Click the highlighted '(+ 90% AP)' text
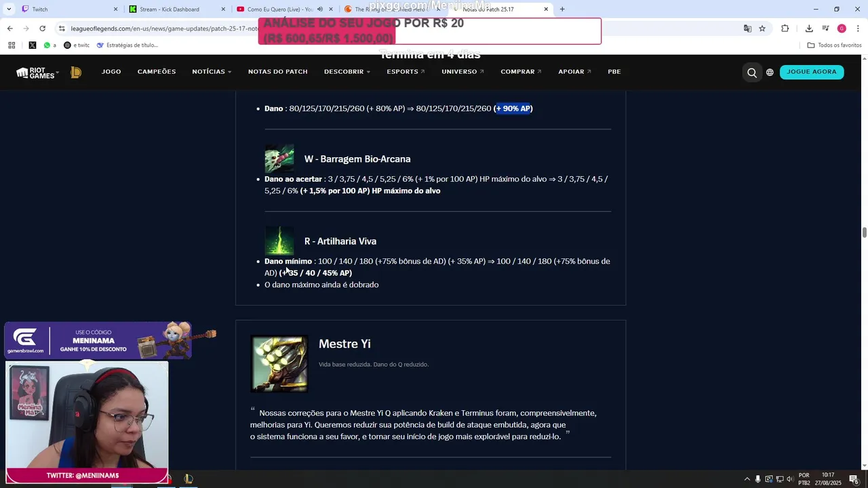 pyautogui.click(x=513, y=108)
